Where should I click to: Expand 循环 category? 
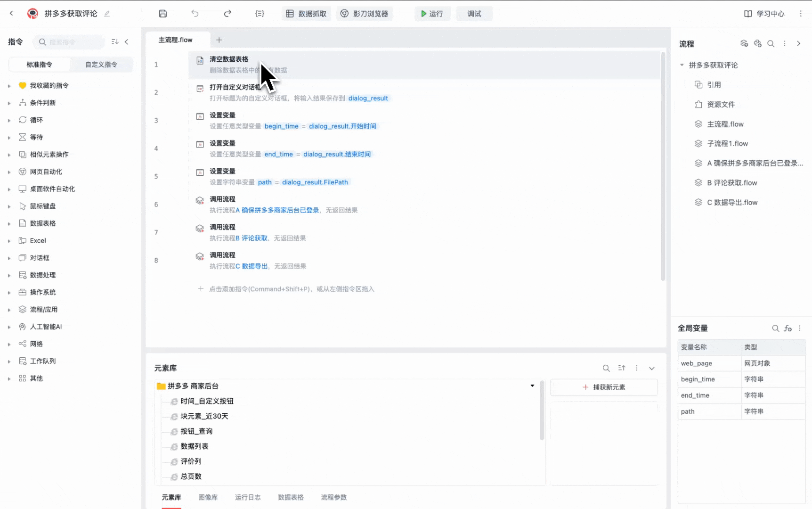[9, 120]
